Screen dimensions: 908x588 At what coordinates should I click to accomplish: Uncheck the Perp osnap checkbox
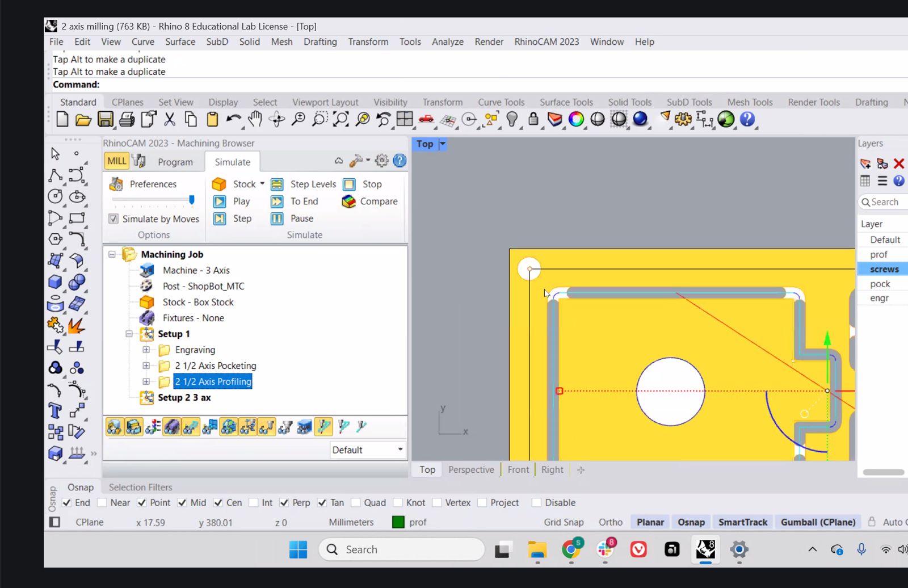click(x=284, y=503)
